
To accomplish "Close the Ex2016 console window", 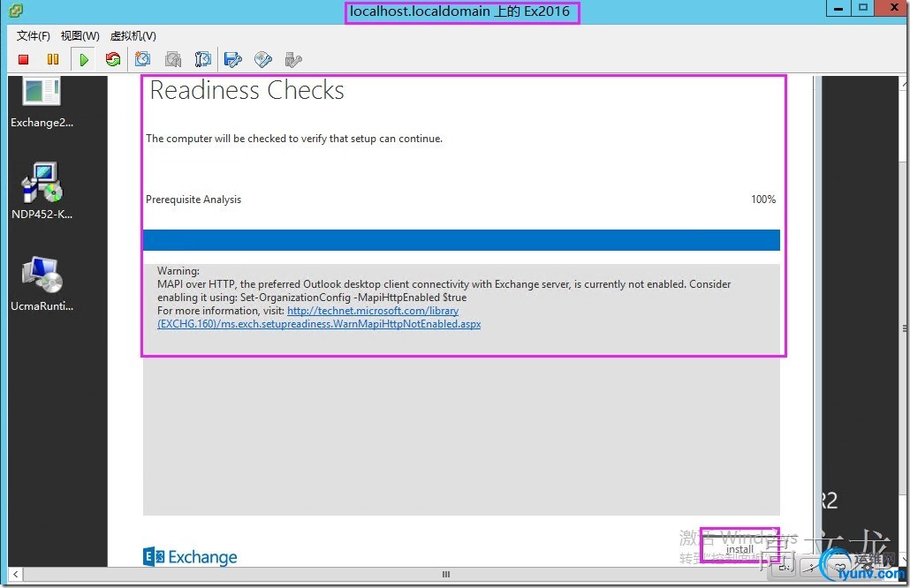I will coord(894,8).
